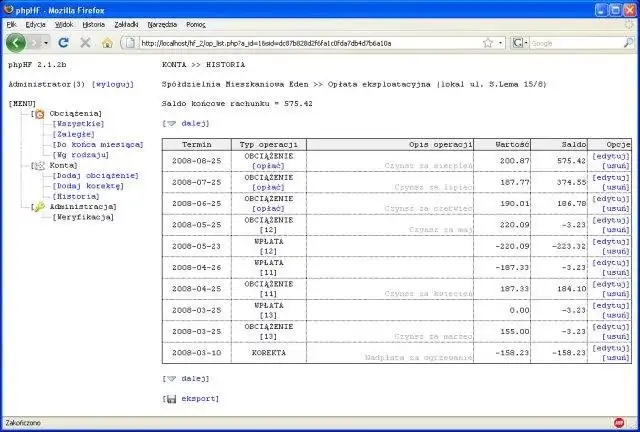This screenshot has height=432, width=640.
Task: Open the Zakładki menu
Action: tap(126, 24)
